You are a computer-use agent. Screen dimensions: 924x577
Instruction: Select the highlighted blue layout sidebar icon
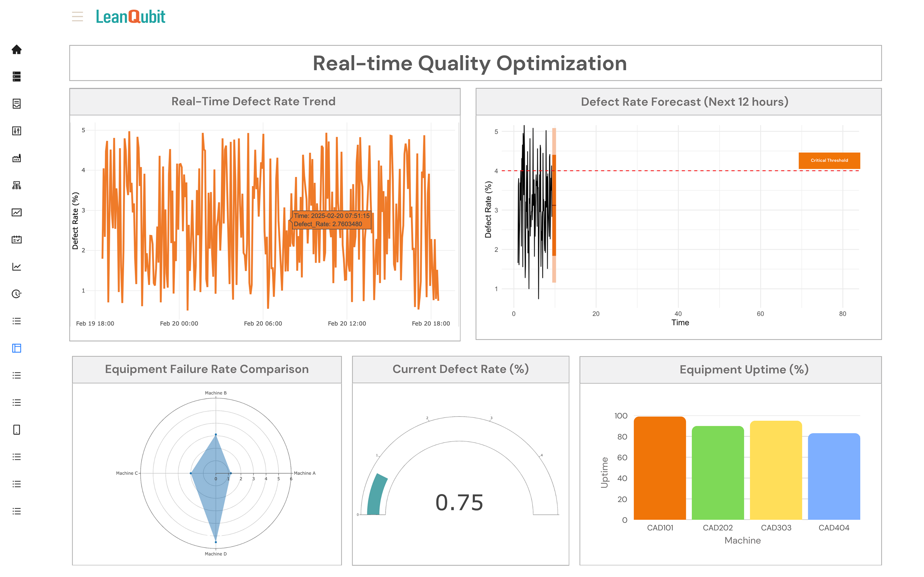16,348
